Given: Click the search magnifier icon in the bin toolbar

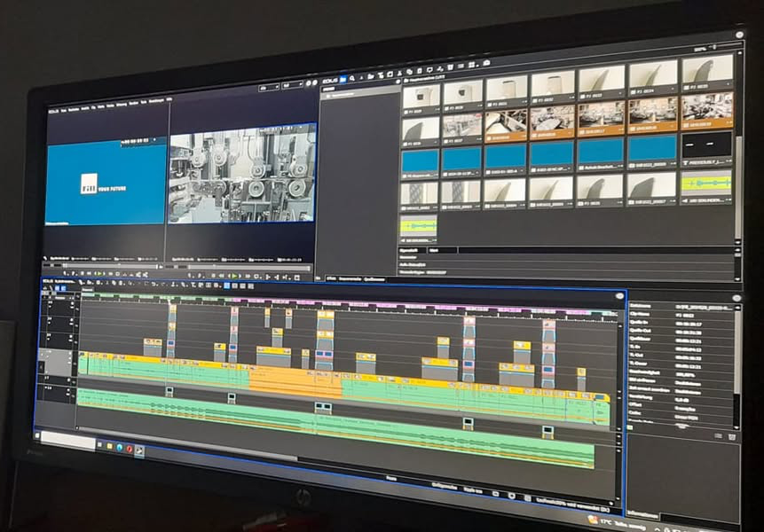Looking at the screenshot, I should [x=352, y=78].
